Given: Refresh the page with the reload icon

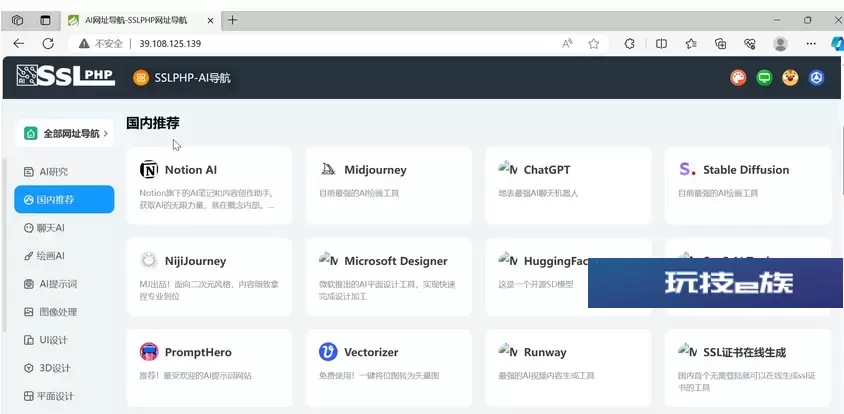Looking at the screenshot, I should coord(48,44).
